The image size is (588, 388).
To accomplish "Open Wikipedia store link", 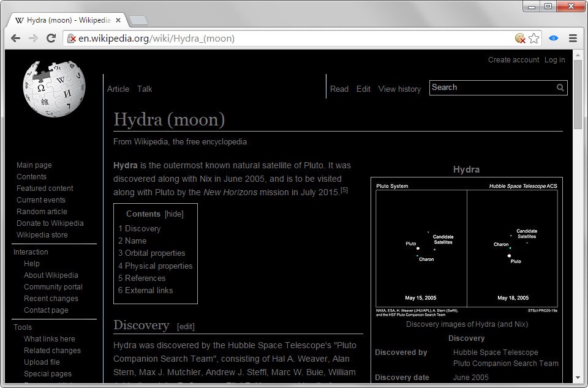I will click(42, 235).
